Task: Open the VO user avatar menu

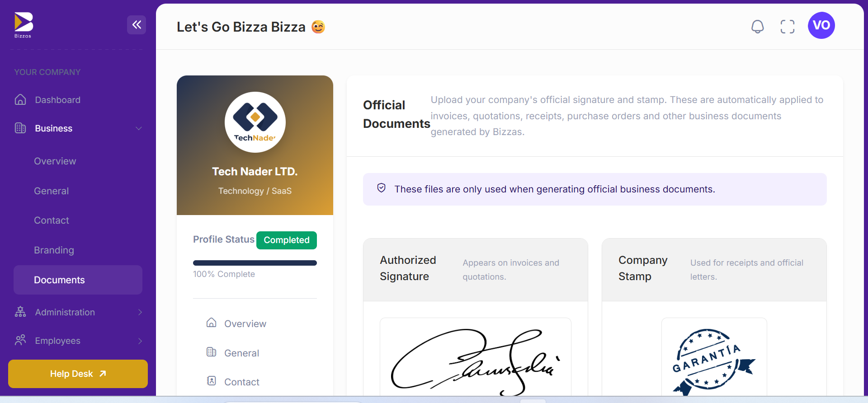Action: 821,25
